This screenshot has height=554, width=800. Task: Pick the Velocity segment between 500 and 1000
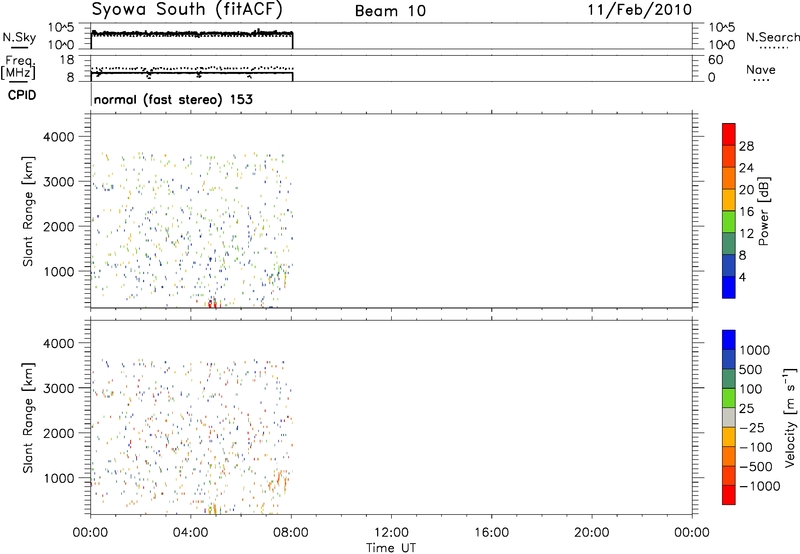tap(729, 359)
